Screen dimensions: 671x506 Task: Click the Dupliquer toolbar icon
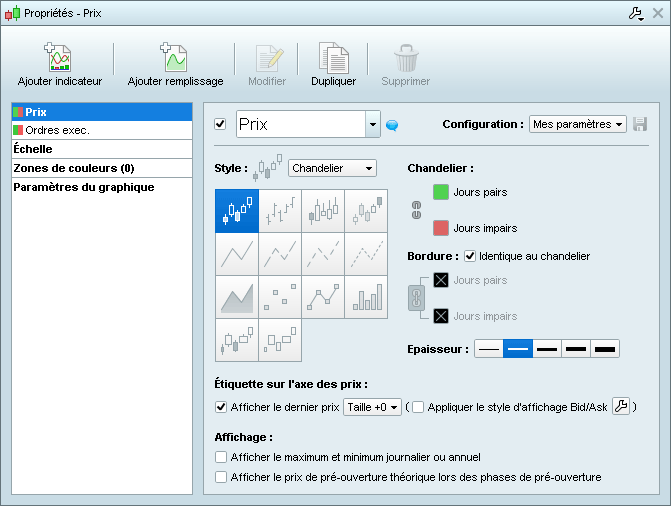pyautogui.click(x=333, y=57)
